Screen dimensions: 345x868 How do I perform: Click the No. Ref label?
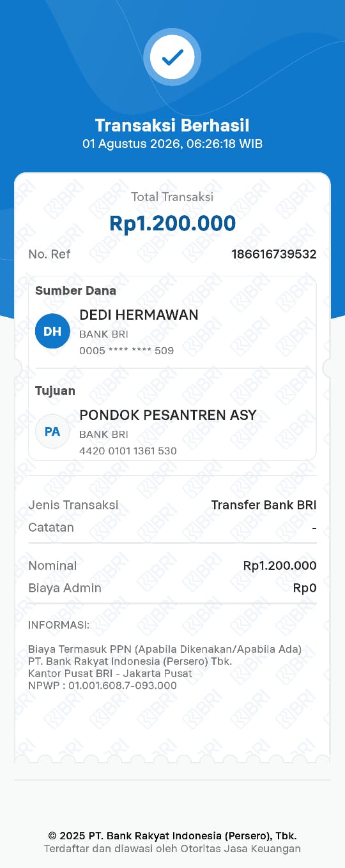click(x=49, y=254)
